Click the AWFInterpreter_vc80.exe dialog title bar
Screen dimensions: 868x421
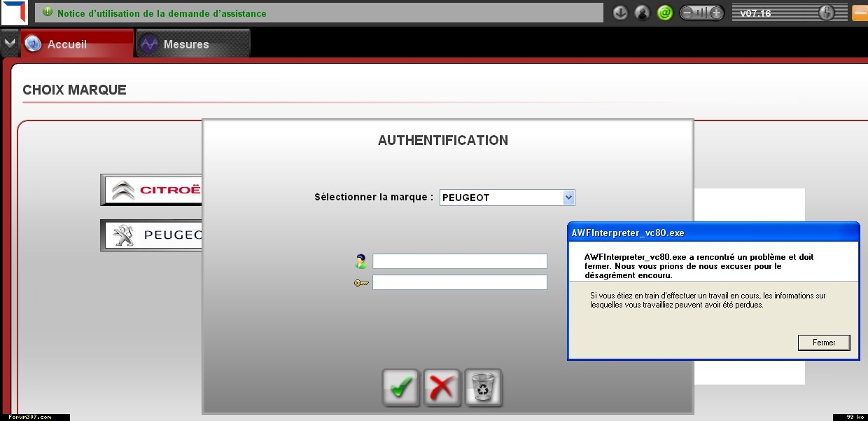point(713,233)
